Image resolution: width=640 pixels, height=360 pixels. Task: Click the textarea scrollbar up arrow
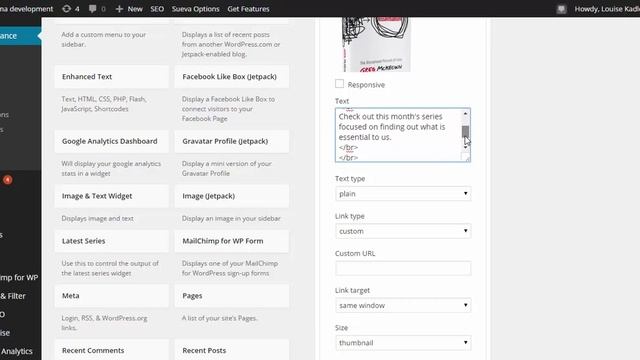[x=465, y=113]
